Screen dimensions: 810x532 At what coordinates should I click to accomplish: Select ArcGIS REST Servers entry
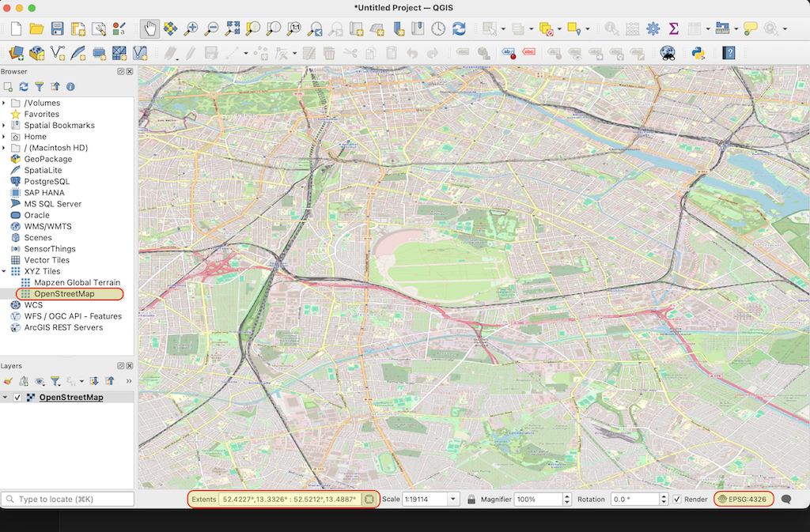pyautogui.click(x=63, y=328)
